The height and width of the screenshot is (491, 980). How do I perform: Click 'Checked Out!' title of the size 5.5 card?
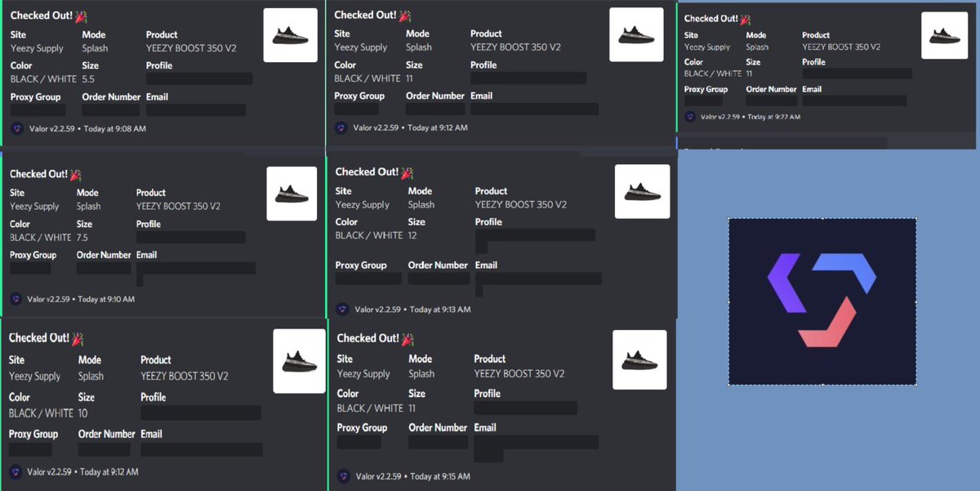(x=39, y=16)
